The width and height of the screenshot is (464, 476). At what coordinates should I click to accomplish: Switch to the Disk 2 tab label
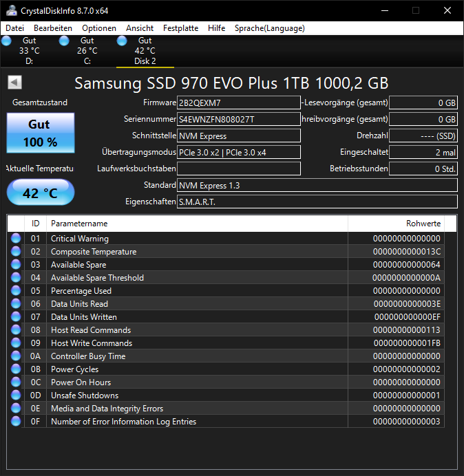point(145,61)
